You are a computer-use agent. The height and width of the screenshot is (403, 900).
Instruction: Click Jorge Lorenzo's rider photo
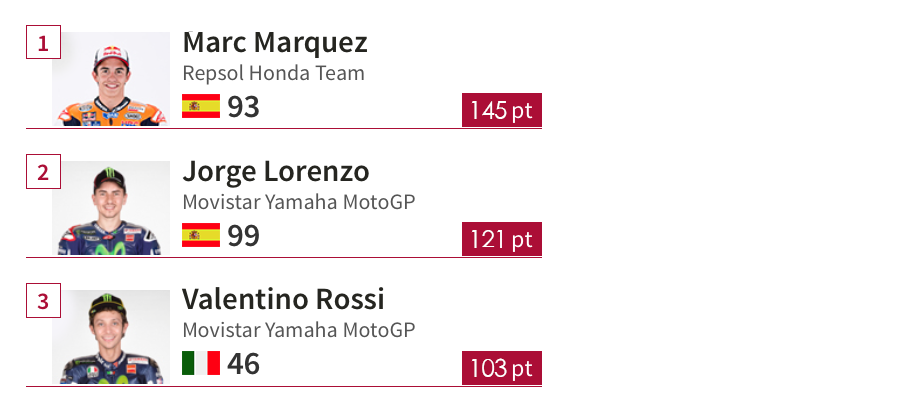click(111, 208)
